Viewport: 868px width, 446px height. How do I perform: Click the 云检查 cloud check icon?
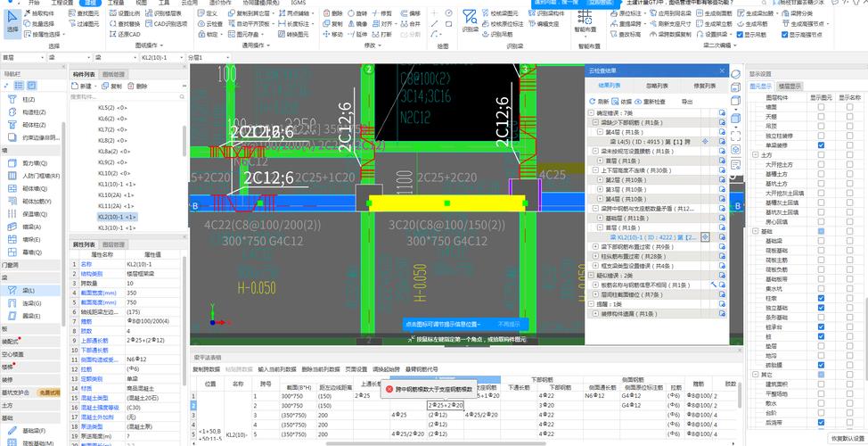(209, 24)
